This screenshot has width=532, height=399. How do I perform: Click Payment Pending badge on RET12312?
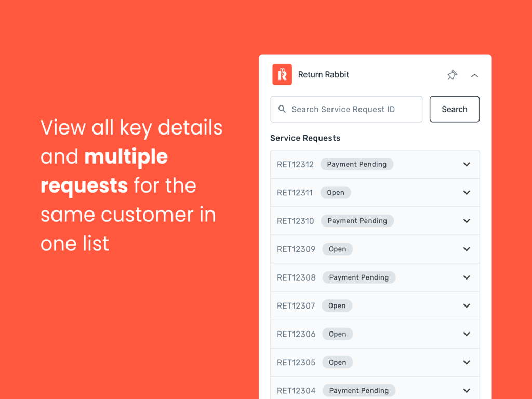point(357,164)
